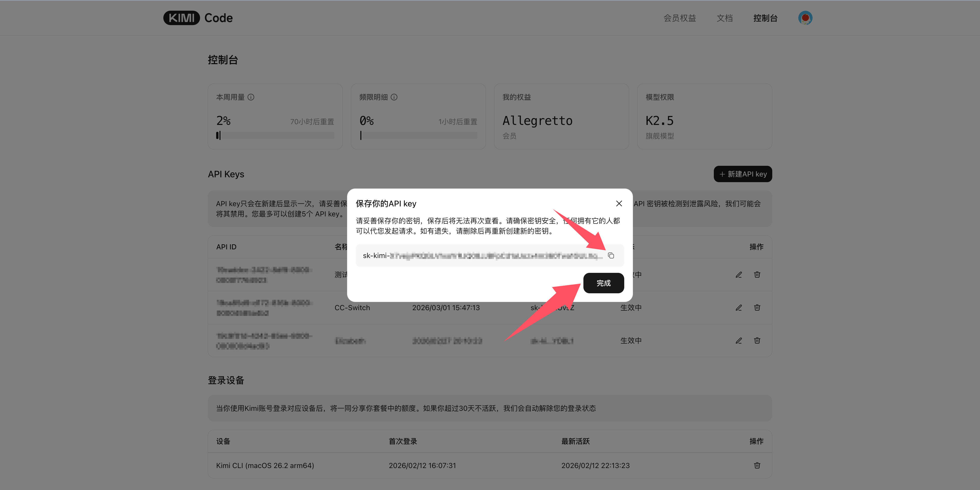The height and width of the screenshot is (490, 980).
Task: Click the info icon beside 本周用量
Action: [x=251, y=97]
